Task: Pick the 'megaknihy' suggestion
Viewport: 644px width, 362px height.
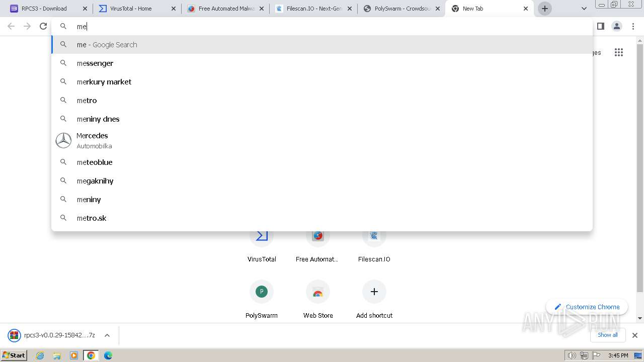Action: pyautogui.click(x=322, y=181)
